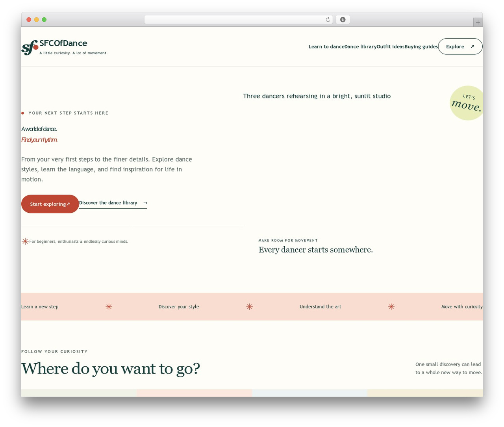Click 'FOLLOW YOUR CURIOSITY' label
Screen dimensions: 504x427
tap(54, 351)
